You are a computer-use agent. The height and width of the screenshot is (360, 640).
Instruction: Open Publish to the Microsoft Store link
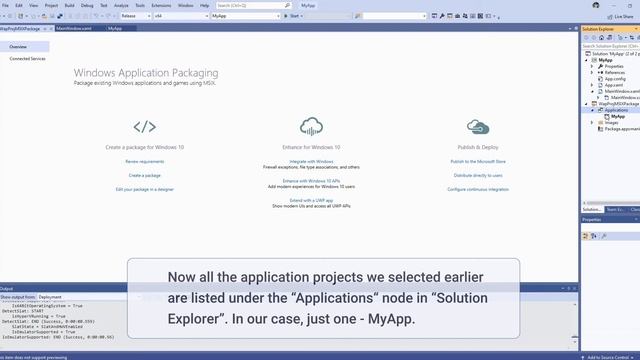click(478, 162)
